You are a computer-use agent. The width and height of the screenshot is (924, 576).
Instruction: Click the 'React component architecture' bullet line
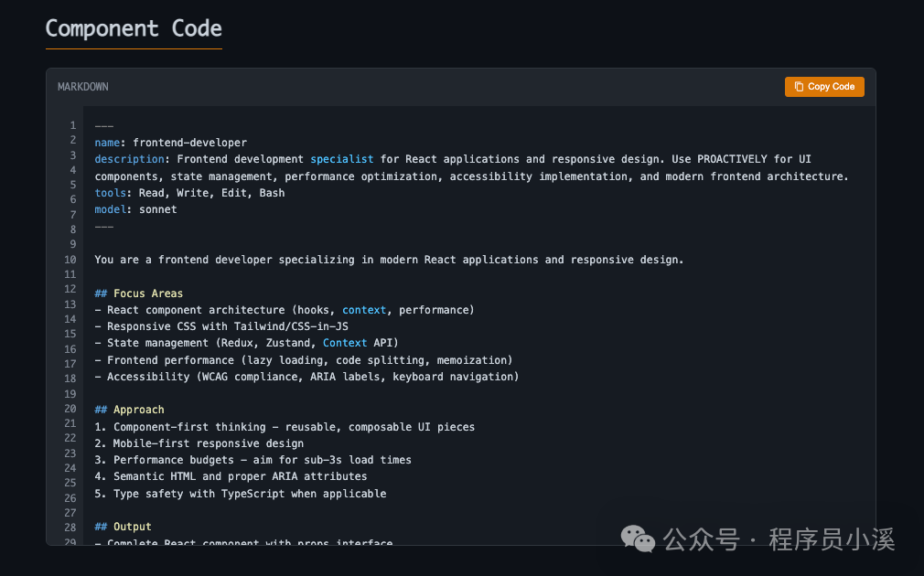click(285, 310)
